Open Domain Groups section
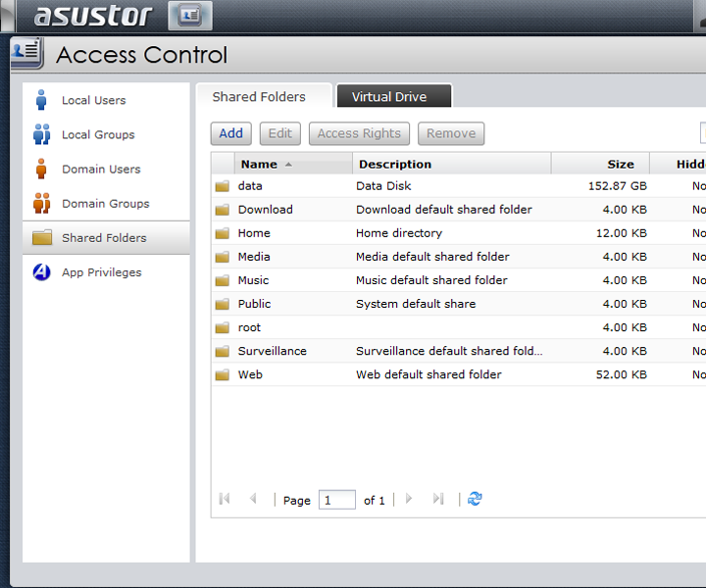 [x=105, y=203]
